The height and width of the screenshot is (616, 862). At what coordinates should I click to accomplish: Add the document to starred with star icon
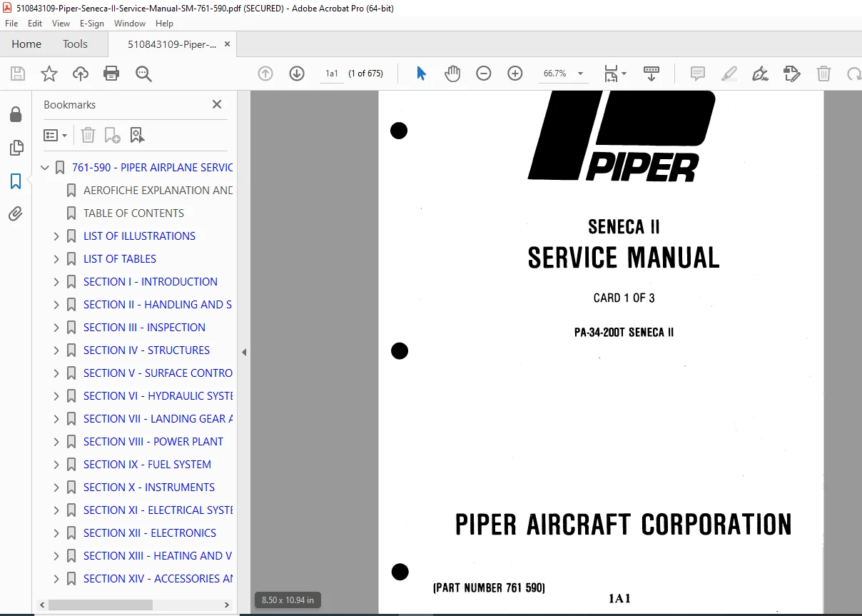[x=49, y=74]
